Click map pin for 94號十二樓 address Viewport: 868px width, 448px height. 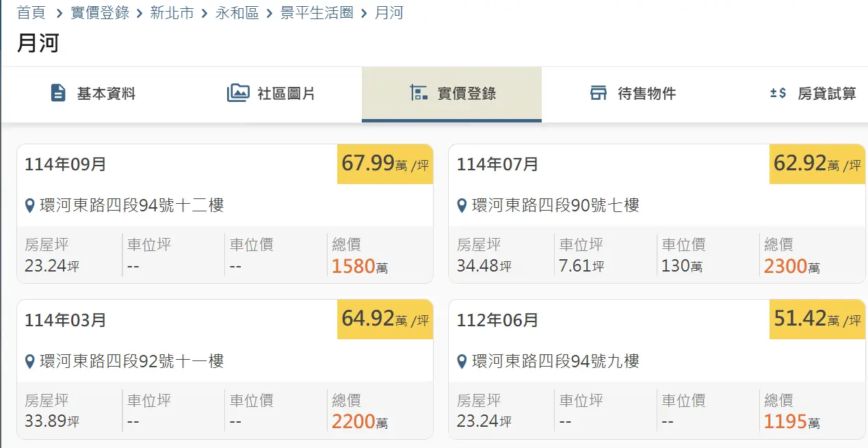29,205
